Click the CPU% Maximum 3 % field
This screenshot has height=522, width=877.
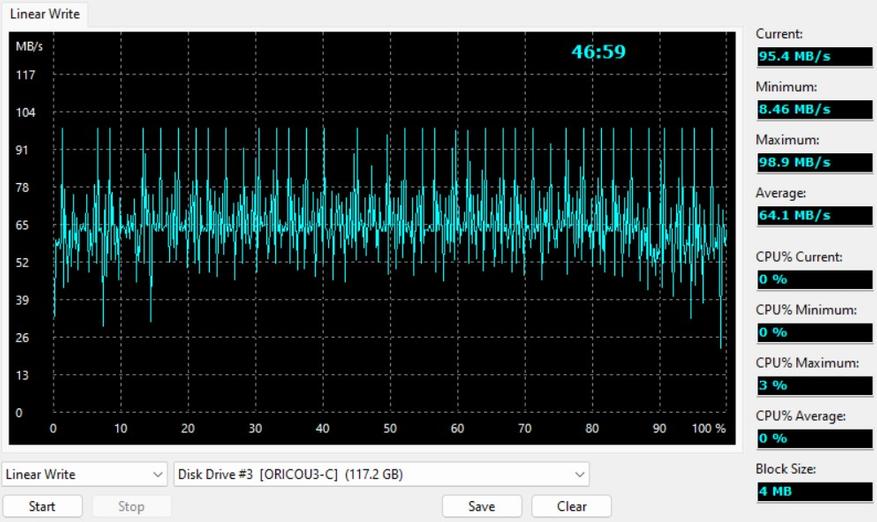pos(814,385)
